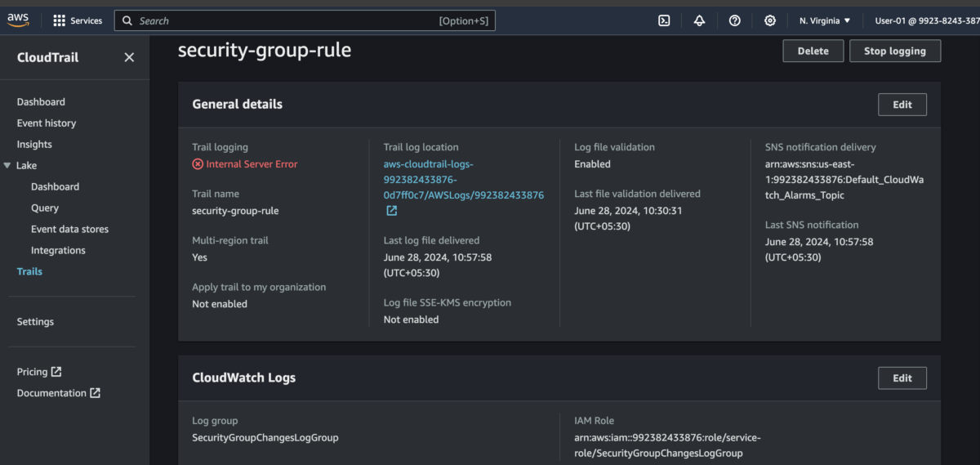Open the N. Virginia region dropdown
This screenshot has height=465, width=980.
(825, 20)
